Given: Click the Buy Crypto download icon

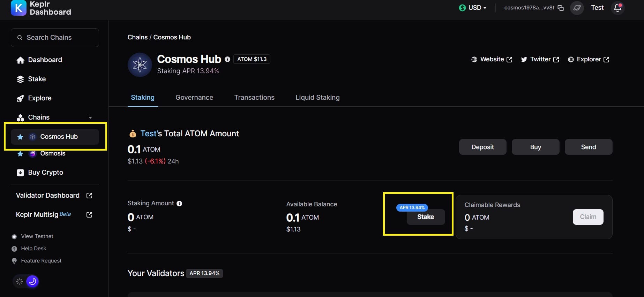Looking at the screenshot, I should point(20,173).
